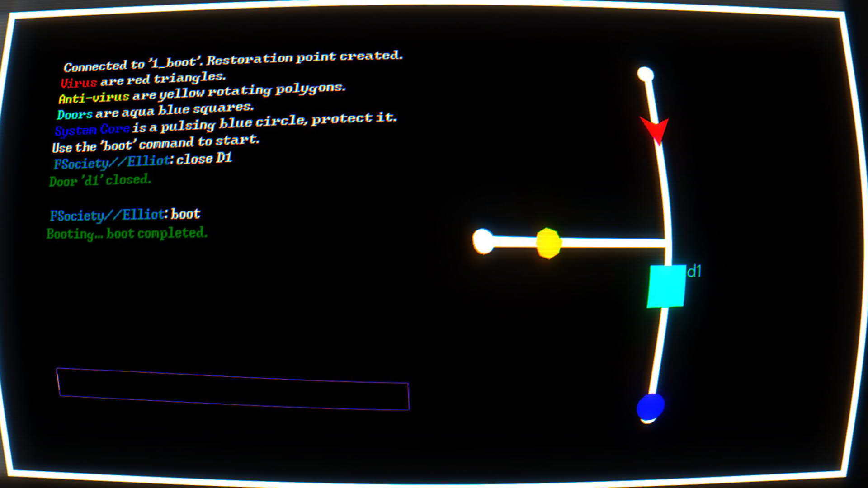Click the 'Connected to 1_boot' line
This screenshot has width=868, height=488.
tap(233, 61)
